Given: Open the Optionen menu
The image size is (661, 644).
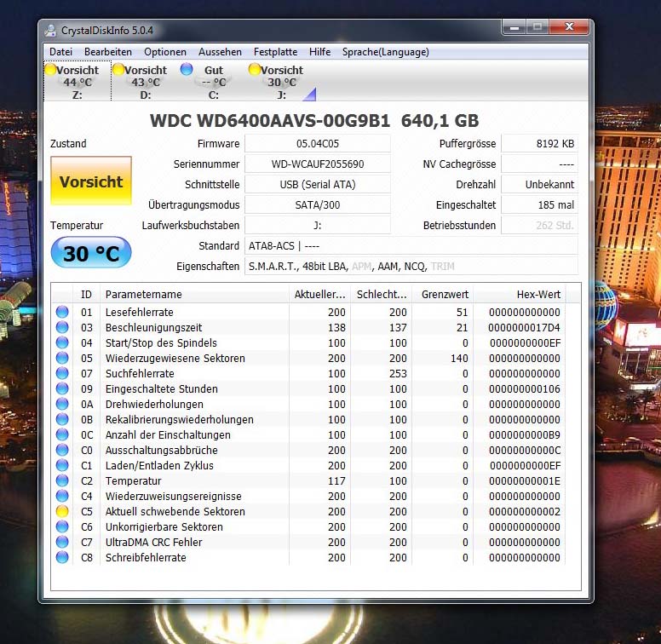Looking at the screenshot, I should (165, 52).
